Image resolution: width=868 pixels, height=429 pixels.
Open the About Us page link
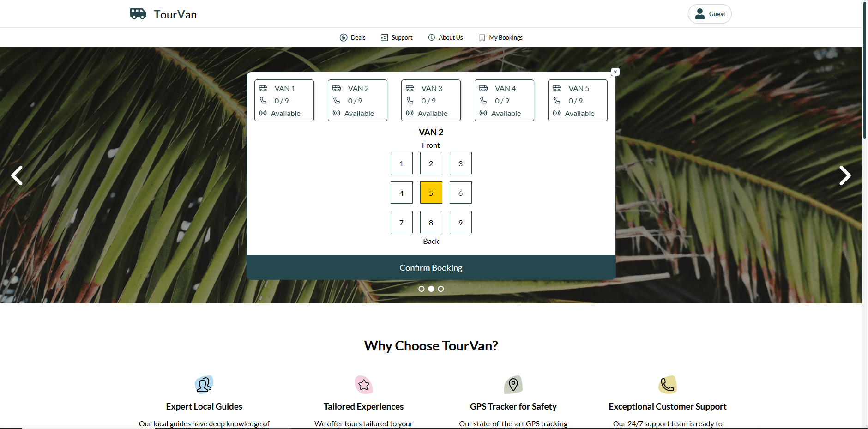pos(450,37)
